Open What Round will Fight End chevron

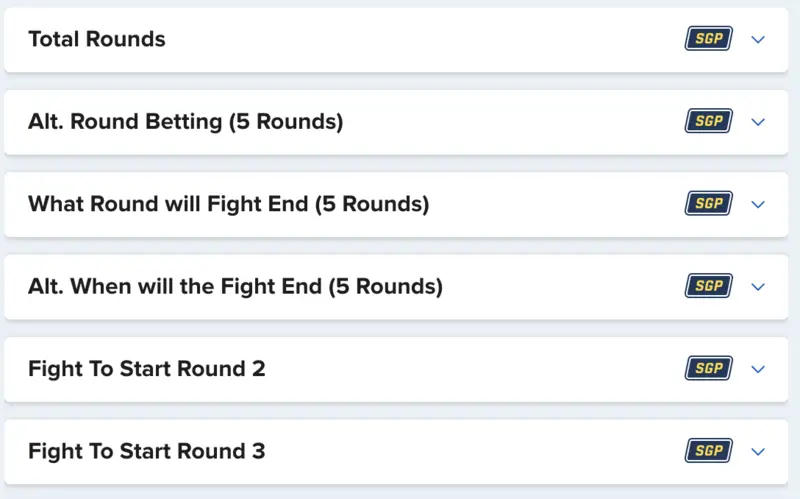coord(757,204)
